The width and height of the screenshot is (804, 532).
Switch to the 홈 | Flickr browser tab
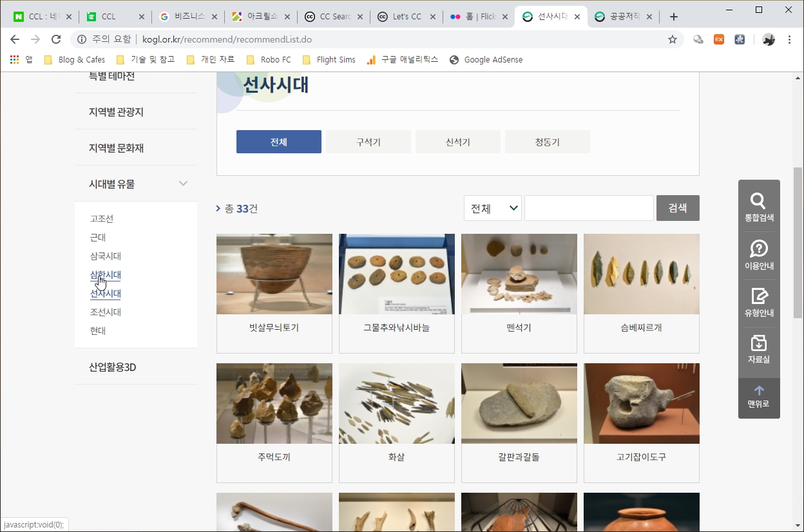478,17
